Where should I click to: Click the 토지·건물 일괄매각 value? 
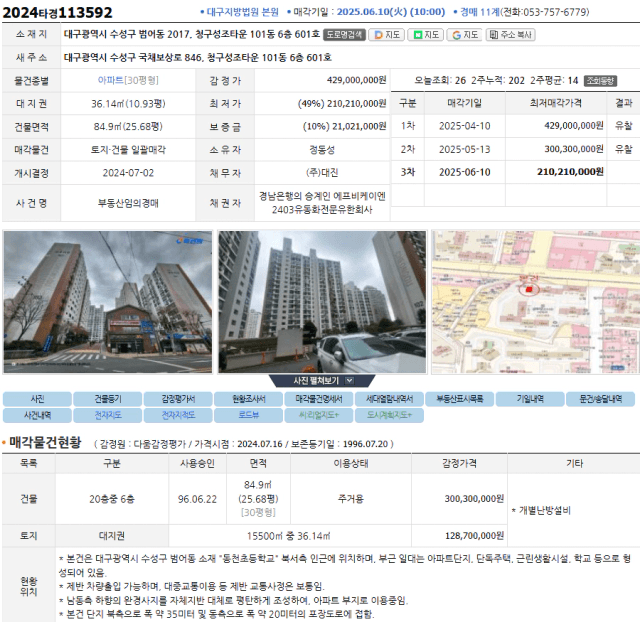coord(128,150)
